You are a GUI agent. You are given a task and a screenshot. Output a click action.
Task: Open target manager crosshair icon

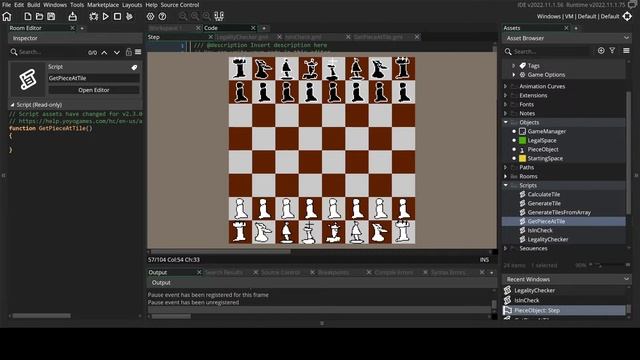coord(627,16)
